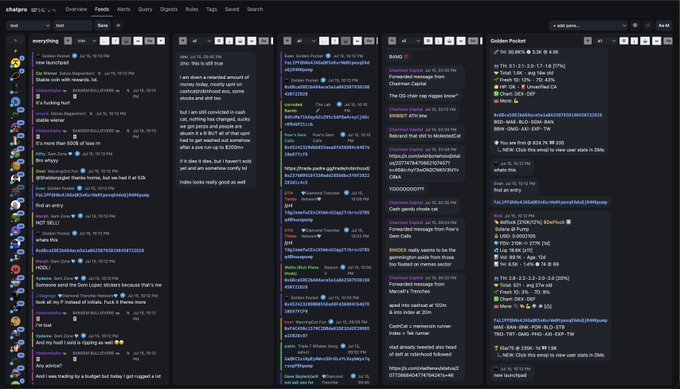This screenshot has height=389, width=680.
Task: Close the everything pane
Action: pyautogui.click(x=161, y=41)
